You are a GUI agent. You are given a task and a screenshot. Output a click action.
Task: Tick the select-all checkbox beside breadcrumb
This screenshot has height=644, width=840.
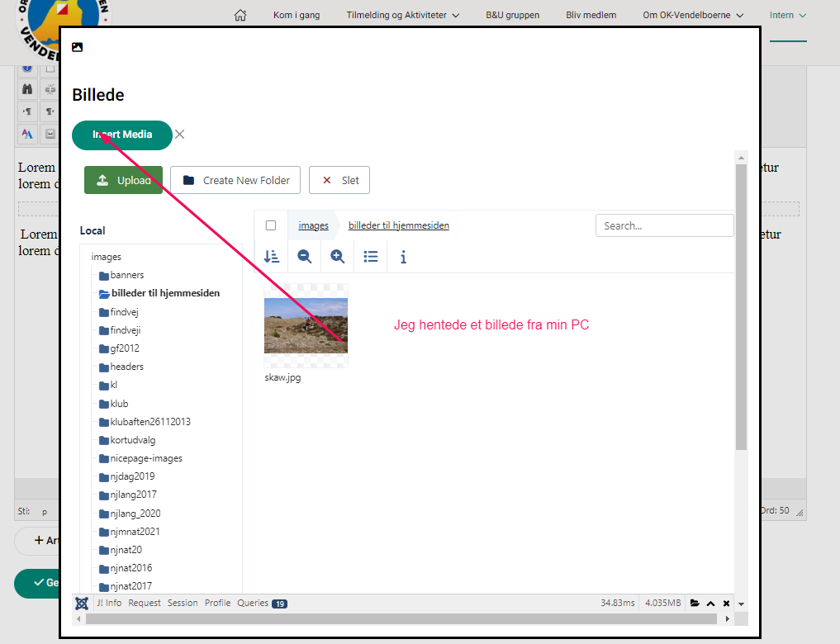point(271,225)
